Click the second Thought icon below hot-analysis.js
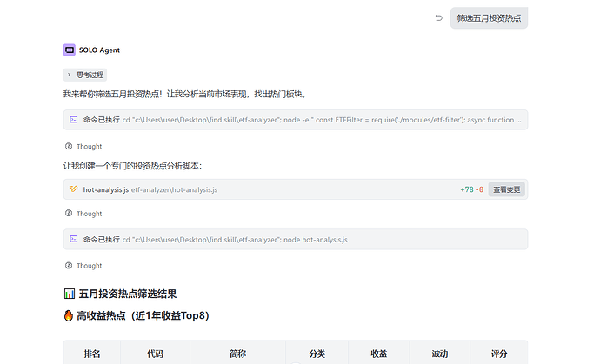 coord(69,214)
